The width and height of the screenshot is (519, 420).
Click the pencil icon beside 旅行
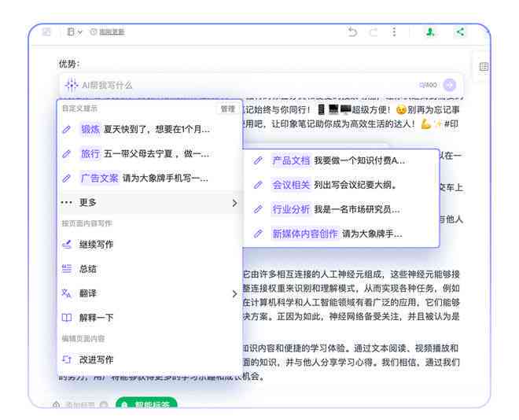pos(67,154)
